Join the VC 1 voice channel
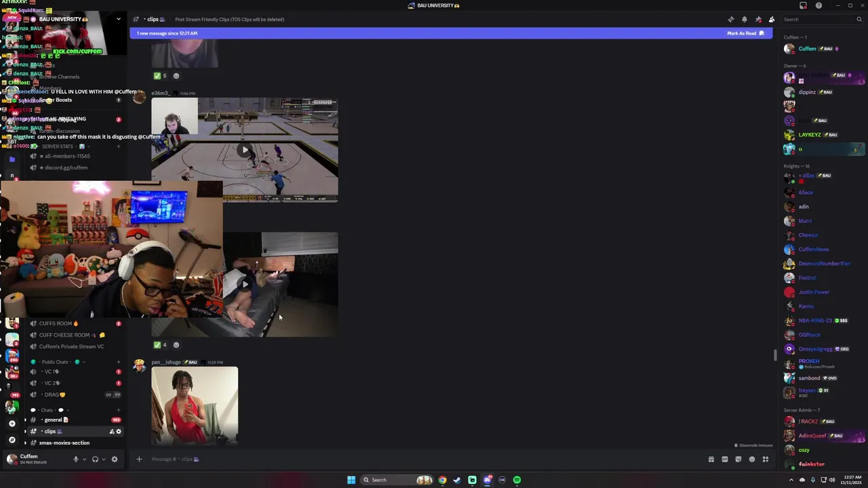 [x=75, y=371]
